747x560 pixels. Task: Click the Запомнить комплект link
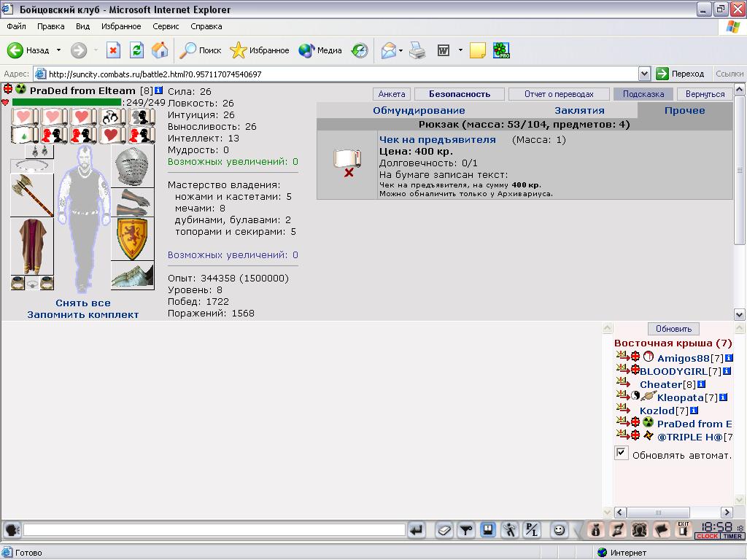83,315
